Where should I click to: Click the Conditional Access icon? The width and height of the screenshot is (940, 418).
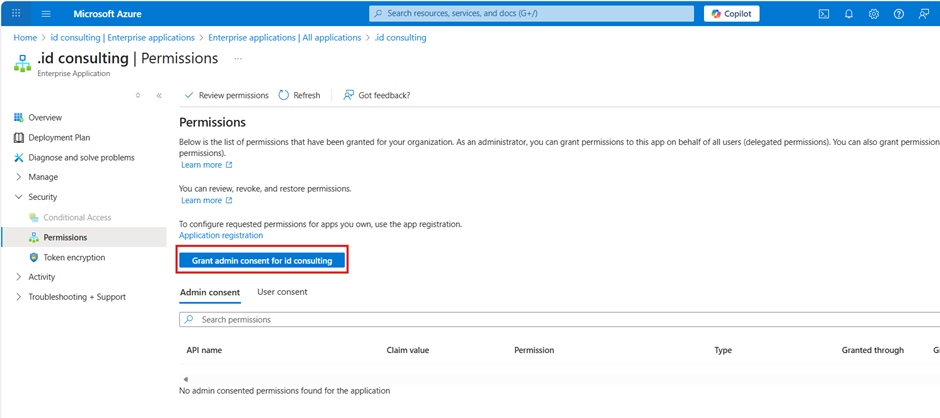tap(34, 218)
